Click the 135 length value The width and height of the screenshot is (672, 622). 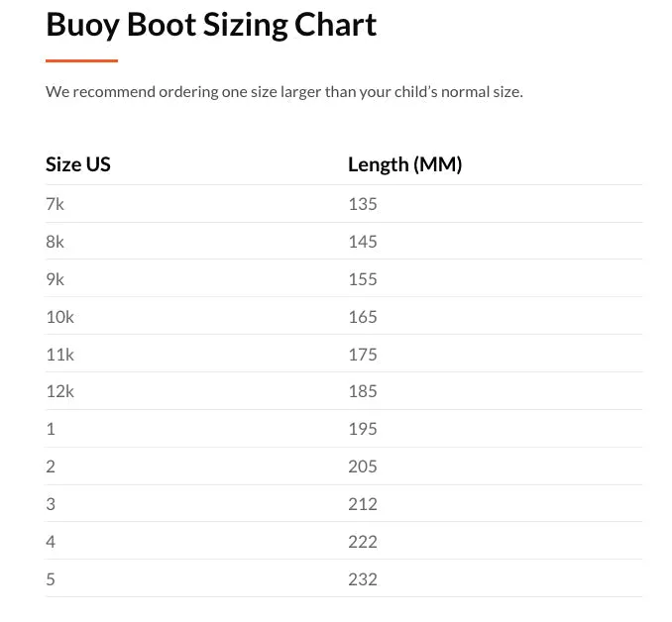pyautogui.click(x=363, y=204)
